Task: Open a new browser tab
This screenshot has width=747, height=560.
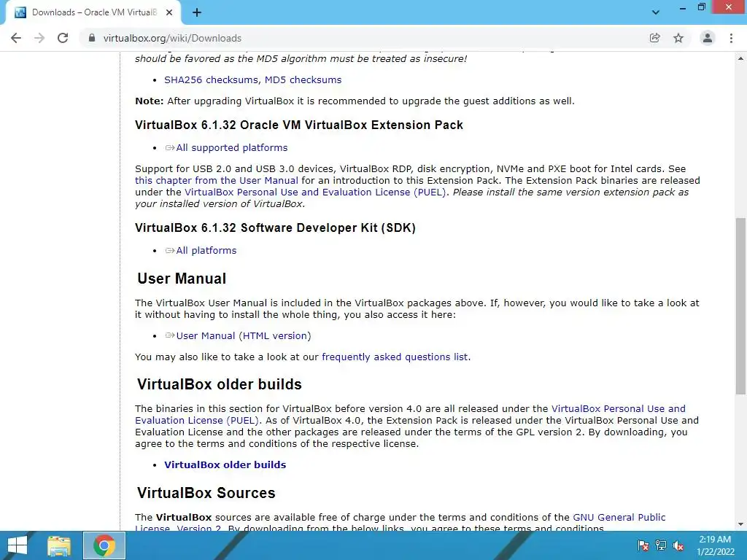Action: [x=197, y=12]
